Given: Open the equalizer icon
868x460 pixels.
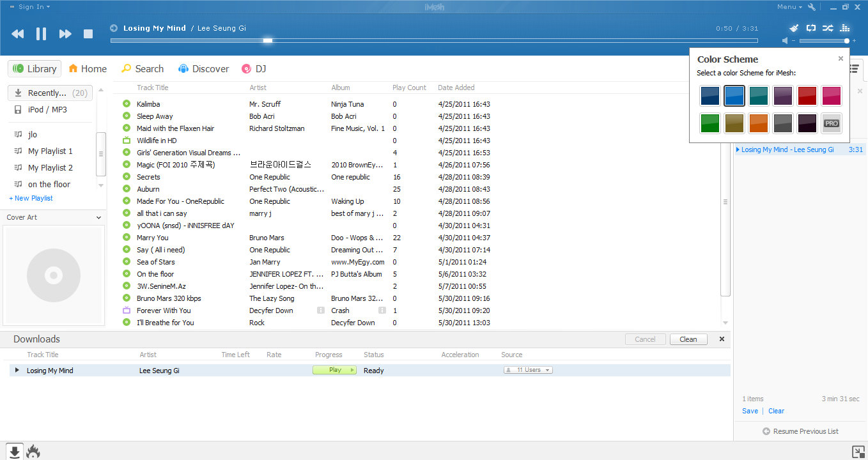Looking at the screenshot, I should click(x=845, y=28).
